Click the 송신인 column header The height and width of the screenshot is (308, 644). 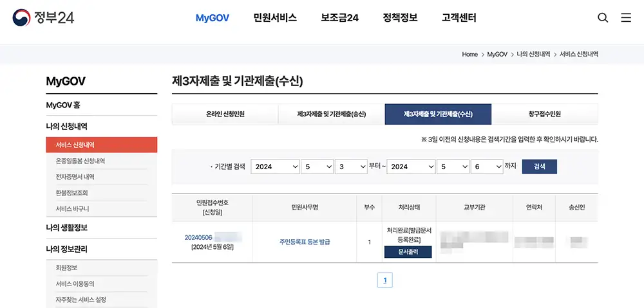(576, 208)
